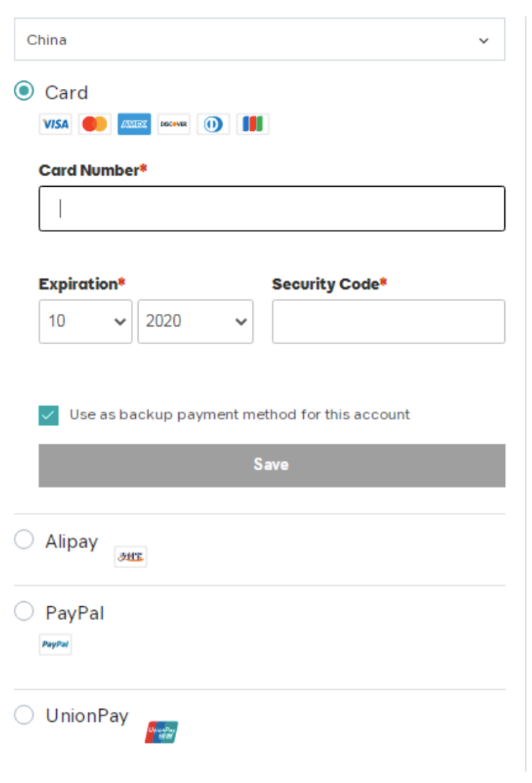Choose Alipay as payment method
Viewport: 532px width, 783px height.
click(x=24, y=539)
